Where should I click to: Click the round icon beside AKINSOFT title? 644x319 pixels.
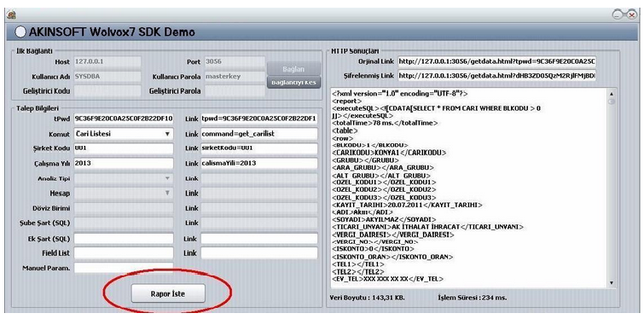(20, 32)
